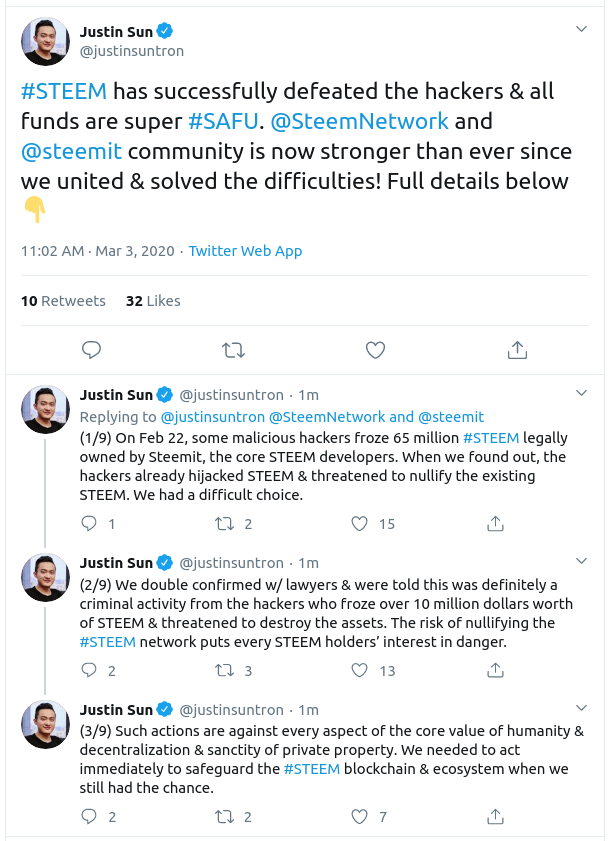This screenshot has width=609, height=841.
Task: Like the main tweet with heart icon
Action: pyautogui.click(x=375, y=350)
